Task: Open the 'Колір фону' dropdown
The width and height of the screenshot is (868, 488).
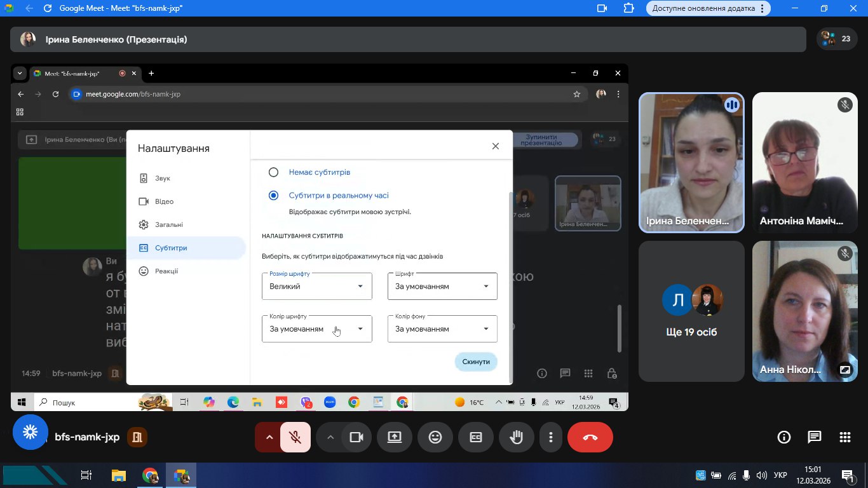Action: [442, 329]
